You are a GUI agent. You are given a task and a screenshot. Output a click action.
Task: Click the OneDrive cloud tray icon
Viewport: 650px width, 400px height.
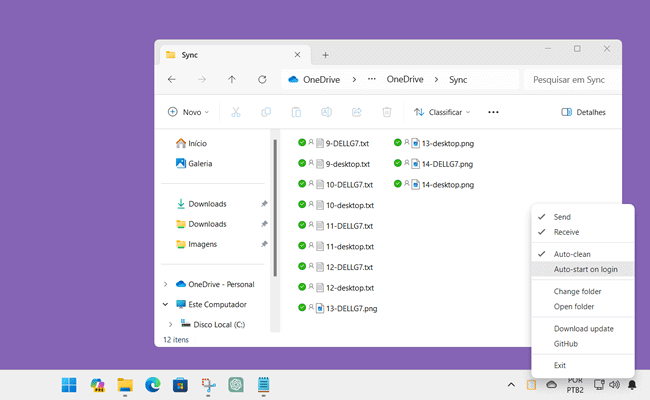[551, 385]
